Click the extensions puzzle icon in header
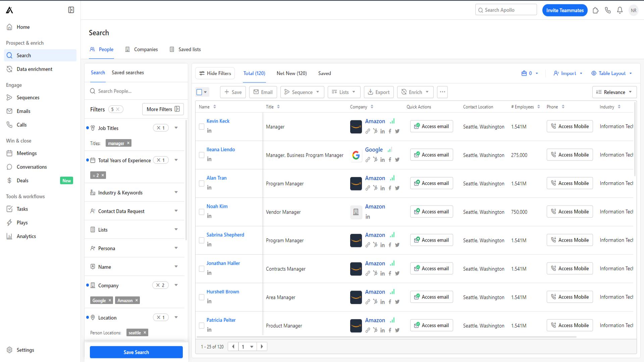This screenshot has height=362, width=644. (596, 10)
